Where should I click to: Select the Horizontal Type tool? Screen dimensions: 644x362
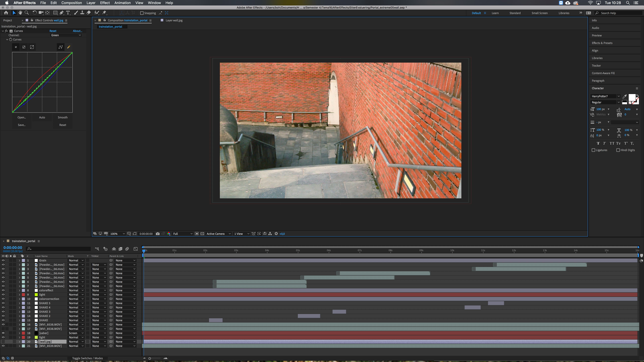tap(68, 13)
